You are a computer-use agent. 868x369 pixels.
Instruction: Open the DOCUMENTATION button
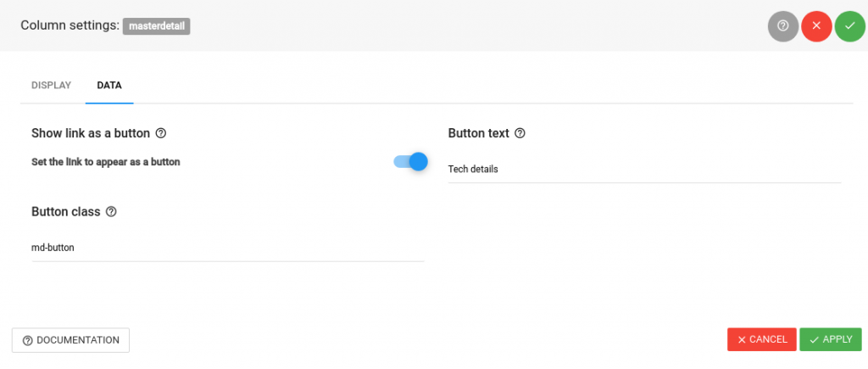tap(71, 340)
